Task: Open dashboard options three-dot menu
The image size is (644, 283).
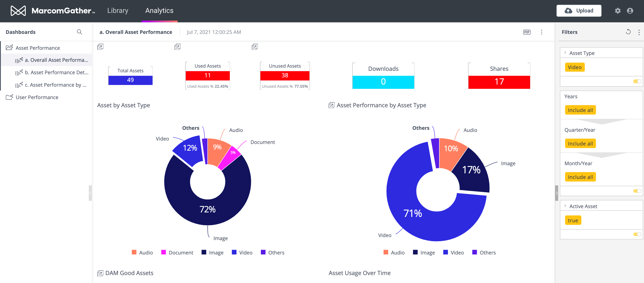Action: tap(541, 32)
